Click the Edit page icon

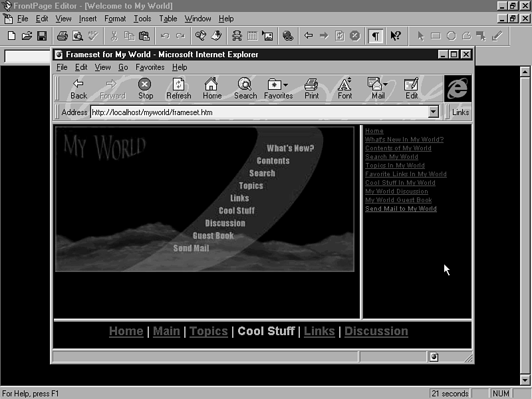click(x=411, y=88)
